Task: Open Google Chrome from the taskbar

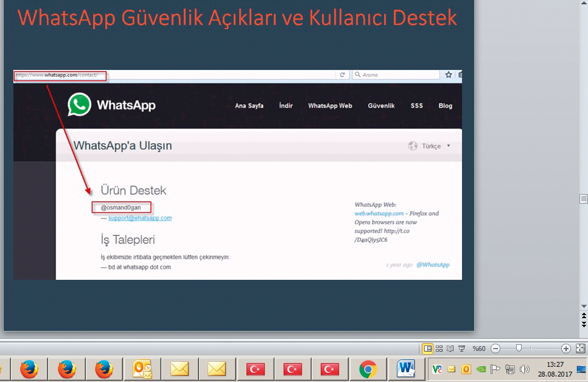Action: (368, 369)
